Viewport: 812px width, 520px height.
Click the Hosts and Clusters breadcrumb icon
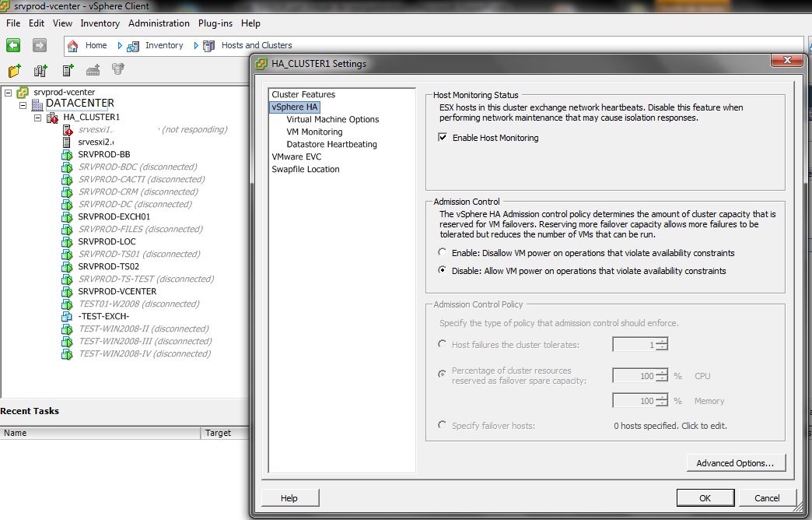pyautogui.click(x=208, y=46)
